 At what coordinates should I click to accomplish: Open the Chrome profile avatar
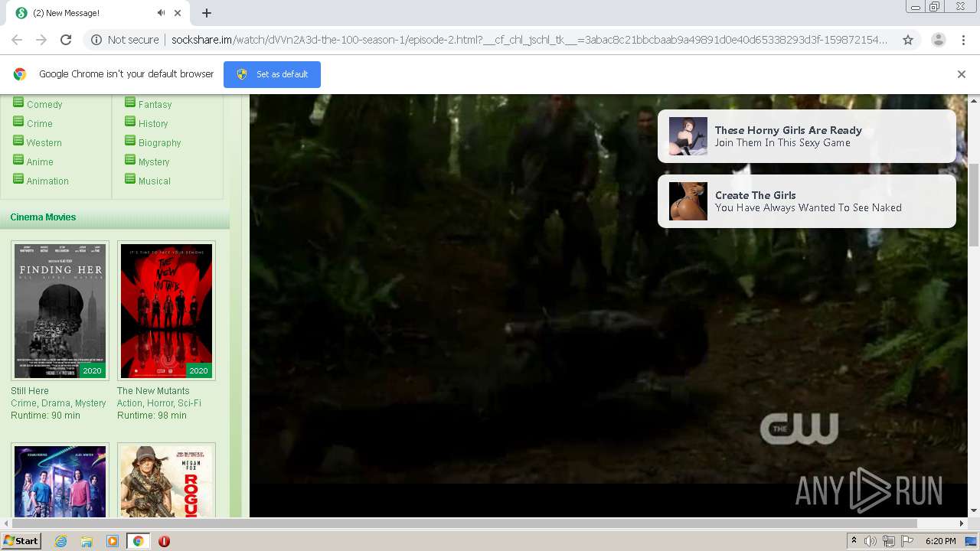coord(938,40)
